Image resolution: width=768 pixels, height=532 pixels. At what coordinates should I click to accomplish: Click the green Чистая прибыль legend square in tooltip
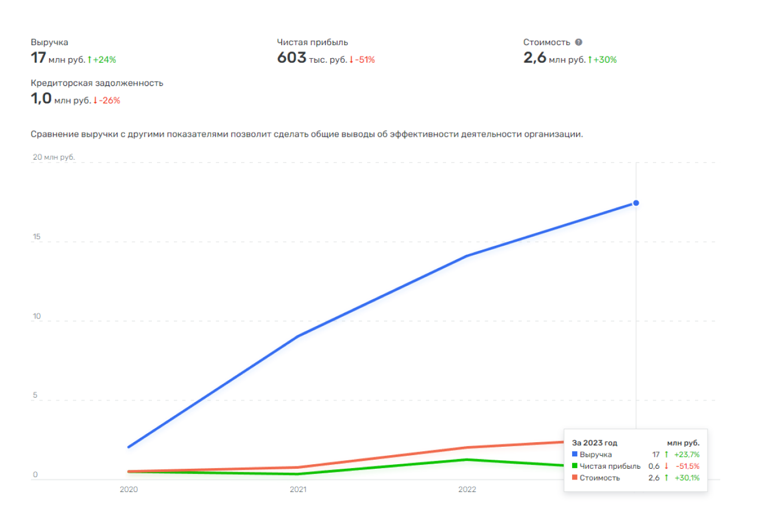click(575, 466)
